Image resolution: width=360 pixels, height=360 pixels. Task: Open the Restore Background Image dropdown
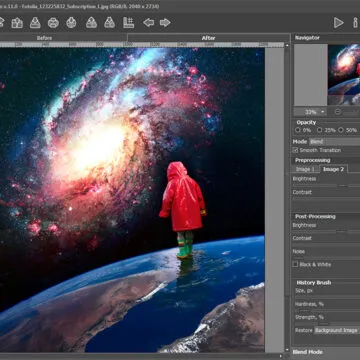pos(337,330)
